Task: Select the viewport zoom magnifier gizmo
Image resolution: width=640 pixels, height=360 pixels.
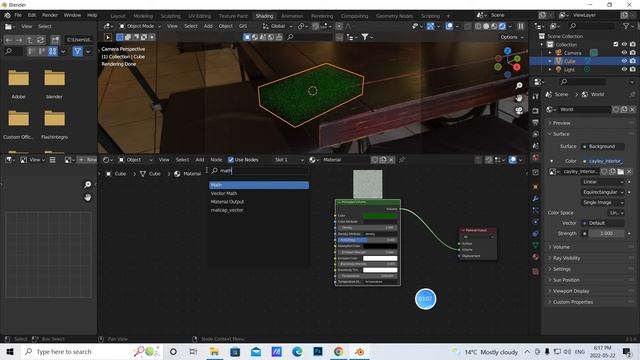Action: [519, 86]
